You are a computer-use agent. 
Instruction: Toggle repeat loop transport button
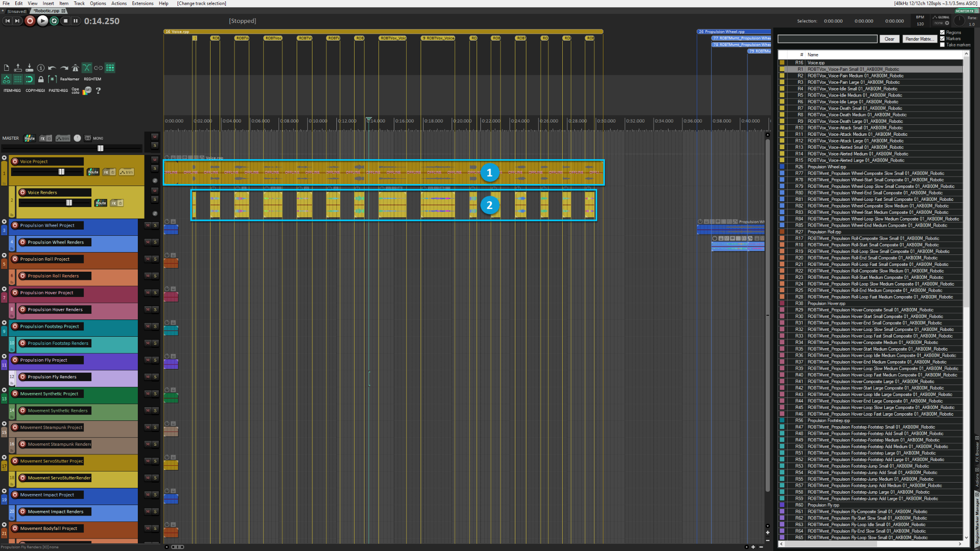point(54,21)
